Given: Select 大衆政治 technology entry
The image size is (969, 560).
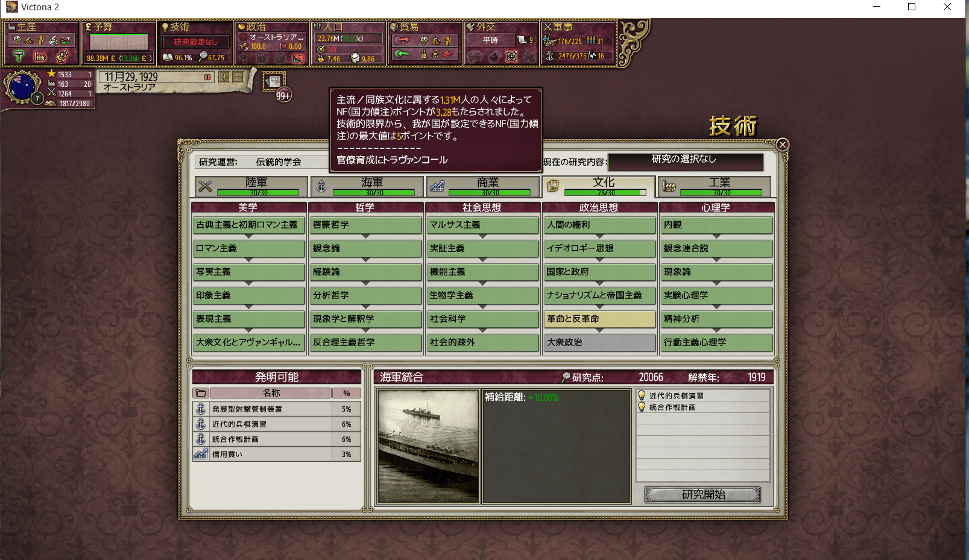Looking at the screenshot, I should 599,342.
